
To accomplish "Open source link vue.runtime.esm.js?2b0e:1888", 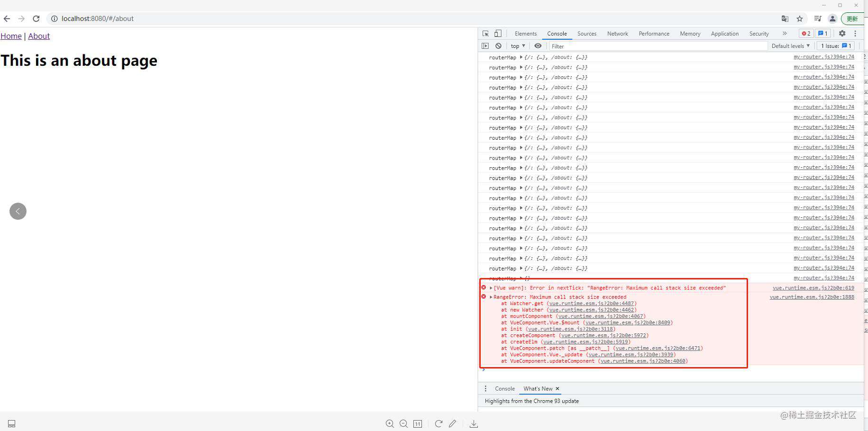I will (812, 297).
